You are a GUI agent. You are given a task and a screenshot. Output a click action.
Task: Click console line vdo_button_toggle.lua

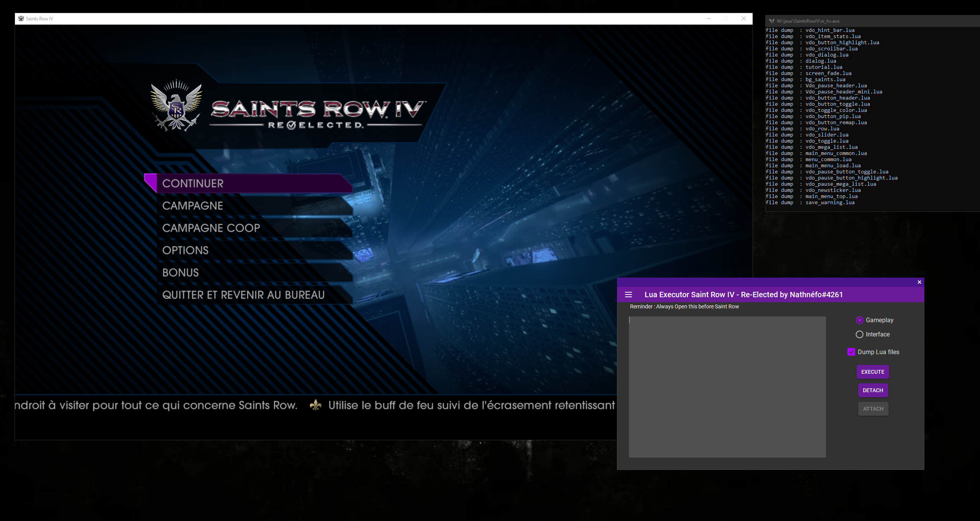click(x=818, y=104)
